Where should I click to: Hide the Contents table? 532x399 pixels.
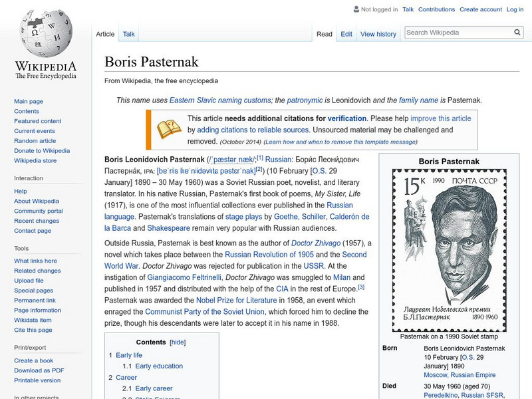tap(178, 342)
